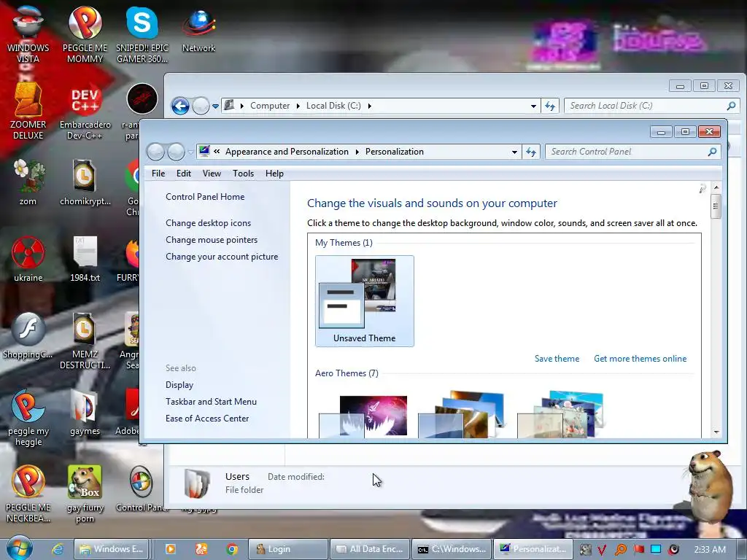The height and width of the screenshot is (560, 747).
Task: Select the chomikrypt desktop icon
Action: [85, 182]
